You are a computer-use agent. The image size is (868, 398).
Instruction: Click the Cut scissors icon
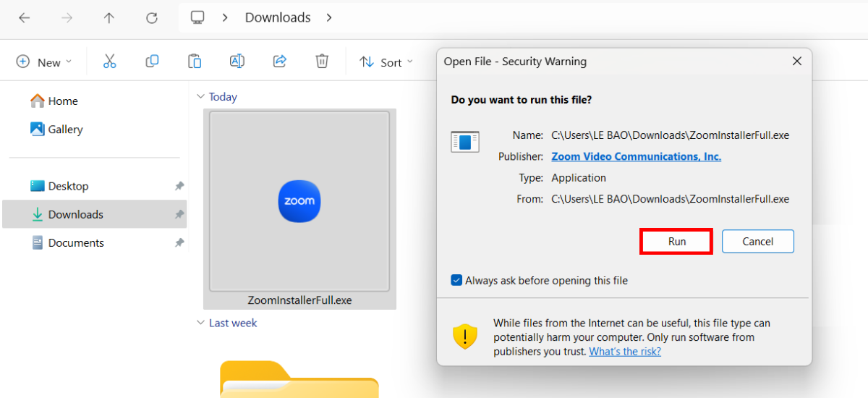pyautogui.click(x=109, y=62)
